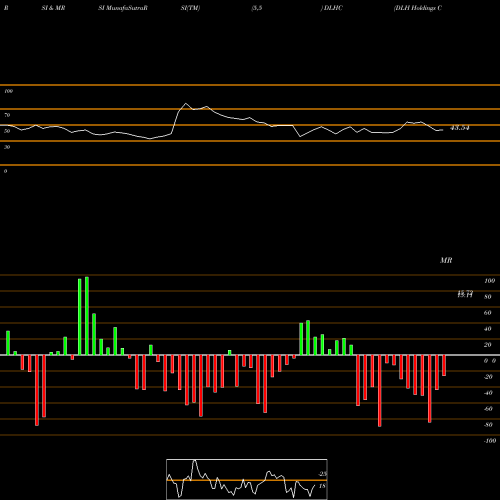The width and height of the screenshot is (500, 500).
Task: Click the '30' label on RSI axis
Action: [x=7, y=147]
